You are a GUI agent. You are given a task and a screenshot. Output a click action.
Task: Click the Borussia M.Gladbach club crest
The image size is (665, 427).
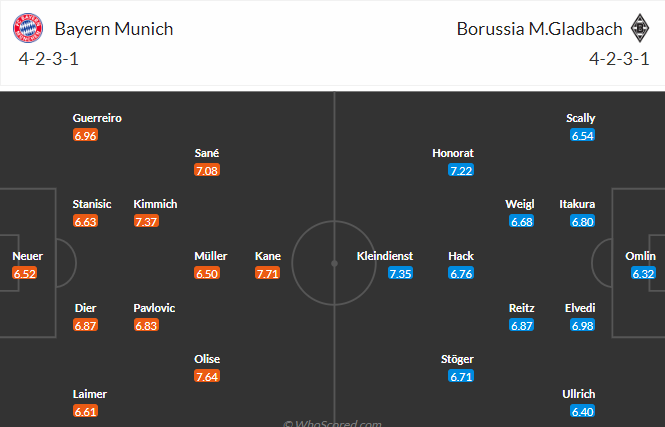click(640, 28)
